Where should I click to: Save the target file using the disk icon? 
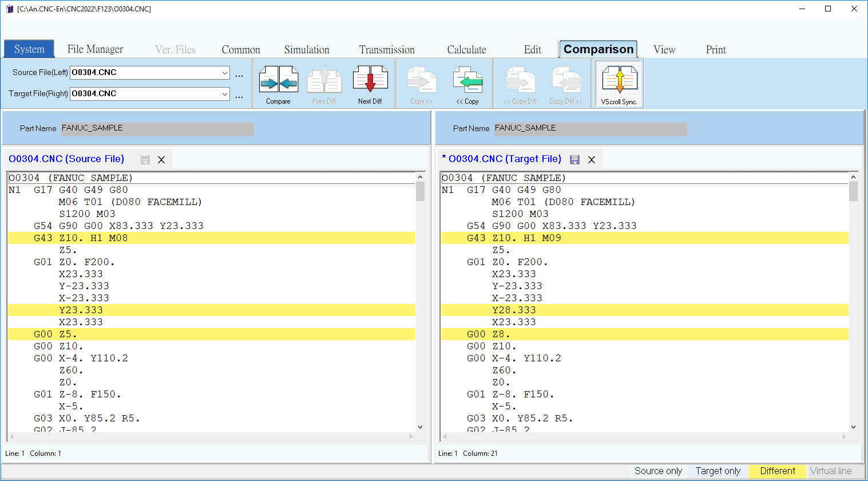pyautogui.click(x=575, y=160)
